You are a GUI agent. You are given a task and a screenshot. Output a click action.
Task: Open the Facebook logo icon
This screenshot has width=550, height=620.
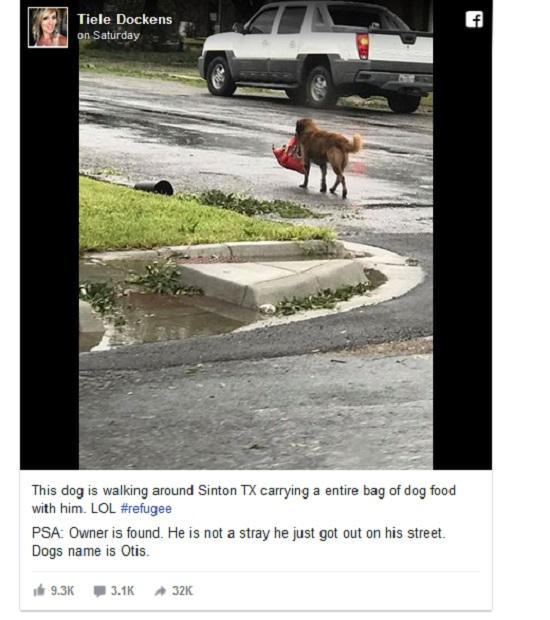pyautogui.click(x=474, y=19)
